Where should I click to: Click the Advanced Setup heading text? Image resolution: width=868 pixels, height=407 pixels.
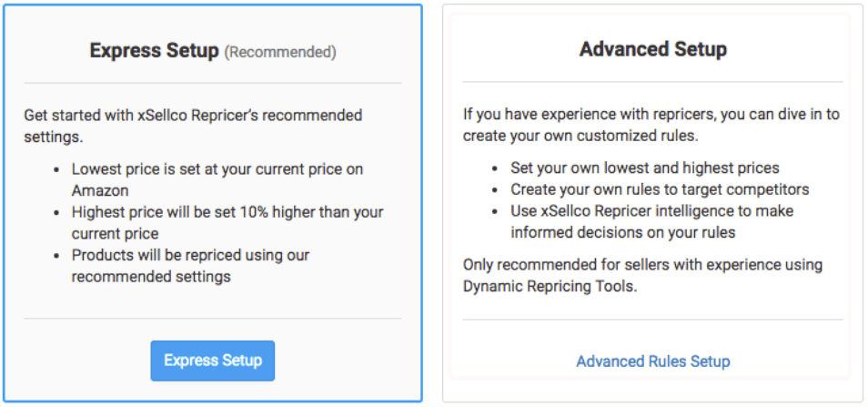652,49
